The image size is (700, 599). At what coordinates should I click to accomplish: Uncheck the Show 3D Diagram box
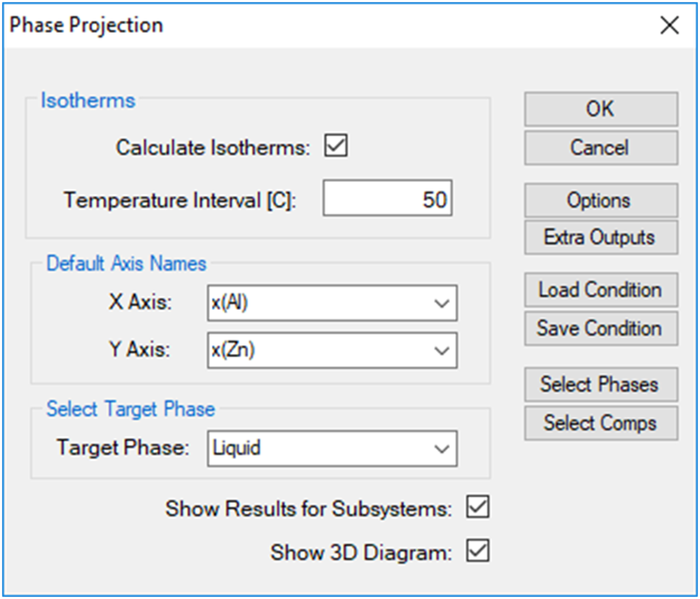click(x=478, y=552)
